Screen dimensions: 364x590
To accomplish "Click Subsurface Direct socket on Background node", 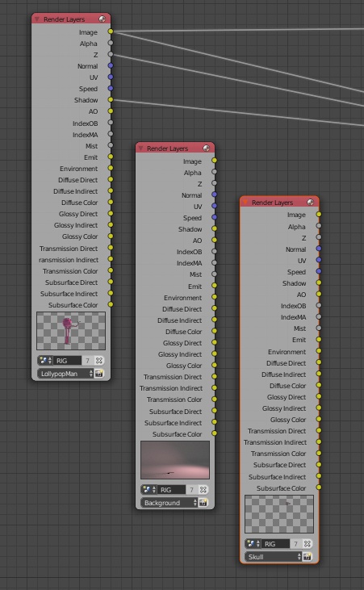I will tap(214, 410).
